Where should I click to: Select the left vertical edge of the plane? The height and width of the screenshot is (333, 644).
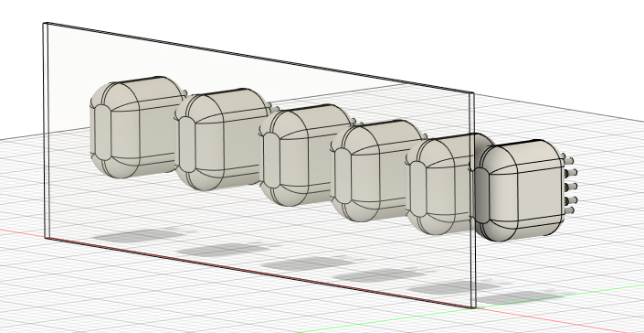coord(46,130)
